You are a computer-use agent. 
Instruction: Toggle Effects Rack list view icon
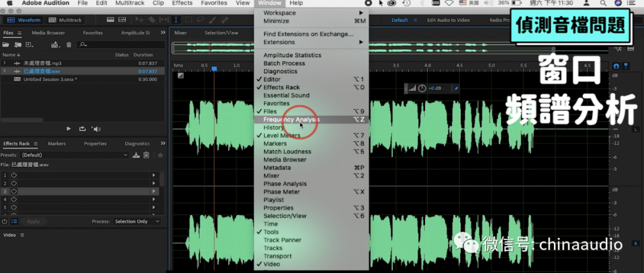pyautogui.click(x=14, y=221)
